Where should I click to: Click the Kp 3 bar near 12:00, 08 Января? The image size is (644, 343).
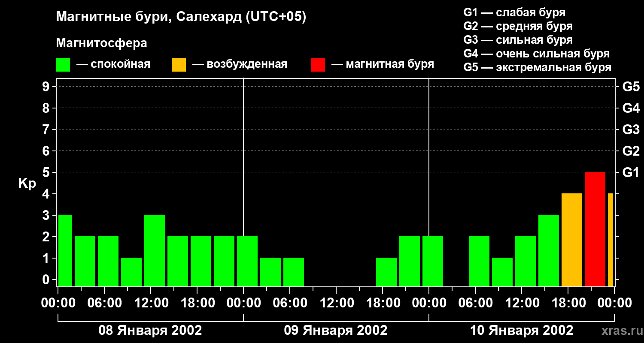pyautogui.click(x=155, y=251)
